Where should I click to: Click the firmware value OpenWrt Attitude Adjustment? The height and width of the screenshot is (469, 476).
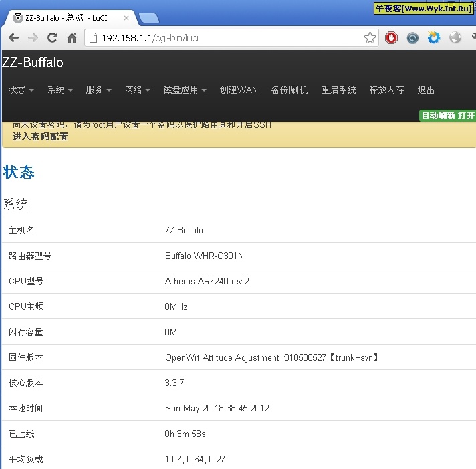click(x=271, y=357)
